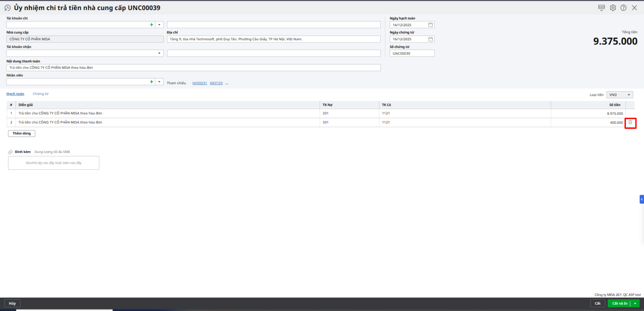This screenshot has height=311, width=644.
Task: Click the Thêm dòng button
Action: tap(22, 134)
